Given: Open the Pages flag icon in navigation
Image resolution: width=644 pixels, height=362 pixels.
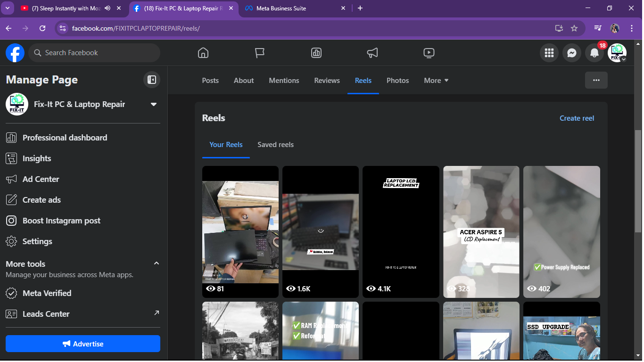Looking at the screenshot, I should tap(259, 53).
